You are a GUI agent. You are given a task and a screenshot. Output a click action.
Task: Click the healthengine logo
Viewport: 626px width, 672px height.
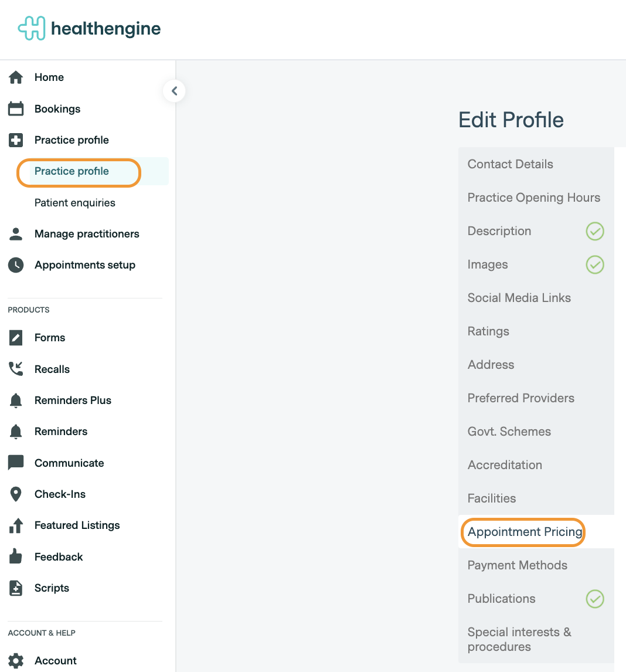(90, 29)
